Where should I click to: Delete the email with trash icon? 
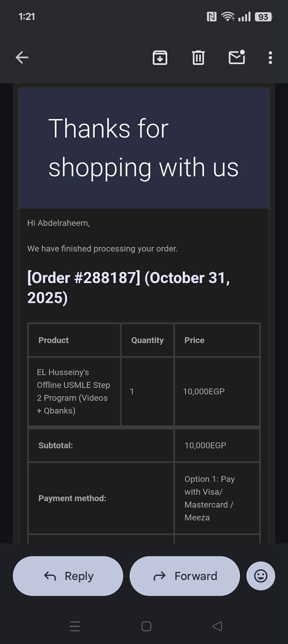coord(198,57)
